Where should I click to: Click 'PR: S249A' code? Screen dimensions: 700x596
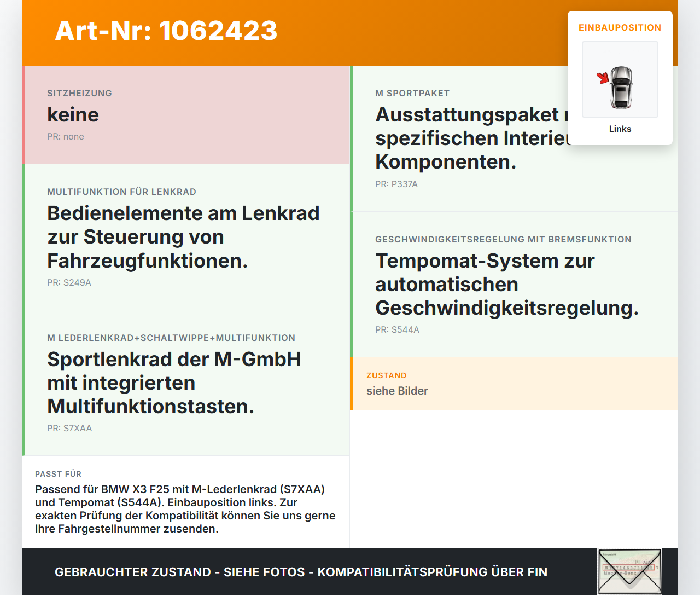(69, 282)
